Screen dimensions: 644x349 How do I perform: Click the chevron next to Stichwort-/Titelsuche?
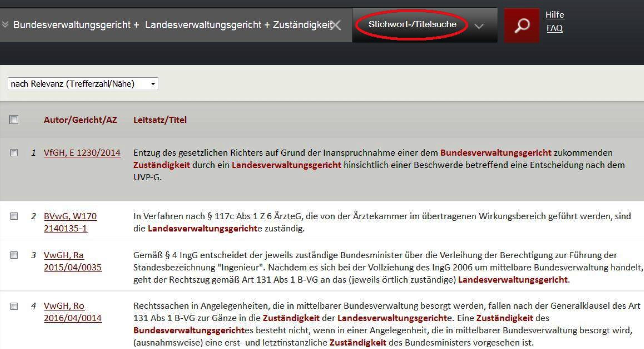click(479, 26)
